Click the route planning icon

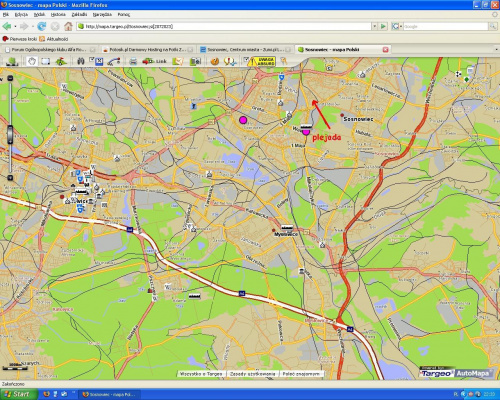coord(114,62)
